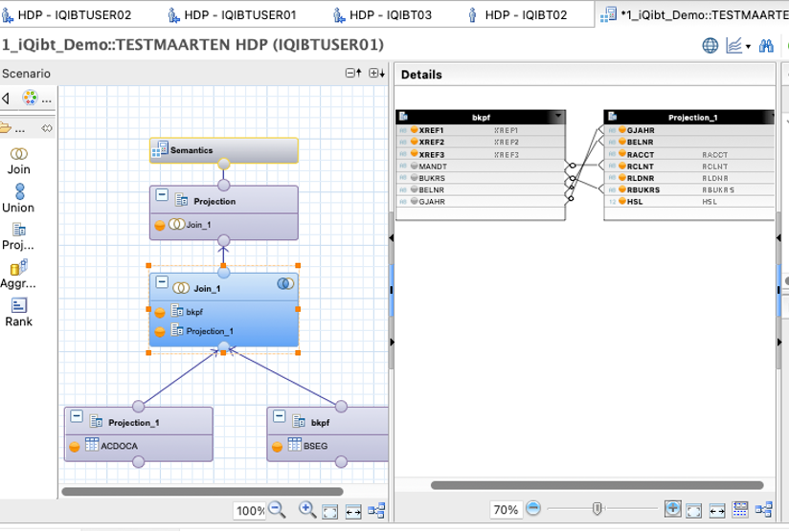Toggle output for XREF2 column in bkpf

[415, 142]
